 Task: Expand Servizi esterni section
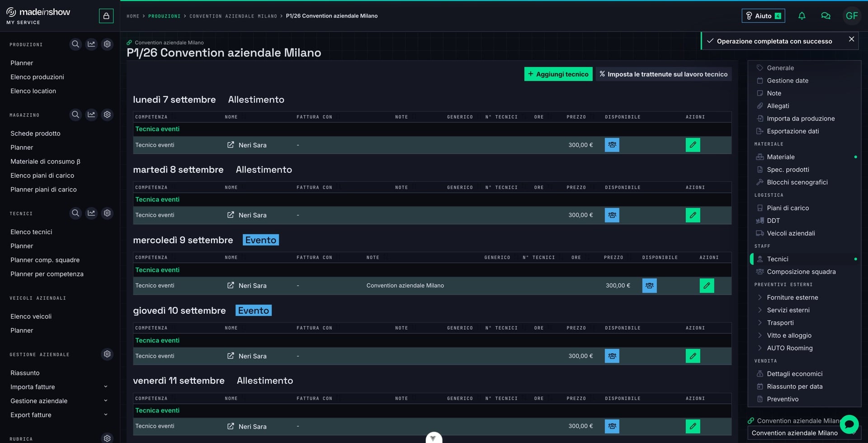(783, 310)
